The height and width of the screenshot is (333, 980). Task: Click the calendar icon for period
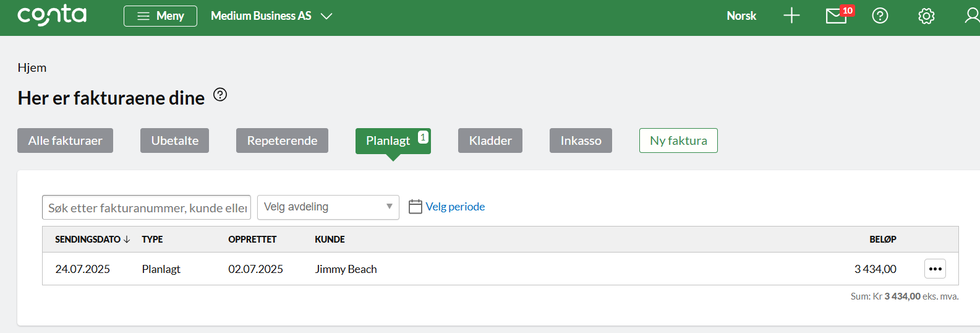(x=415, y=207)
